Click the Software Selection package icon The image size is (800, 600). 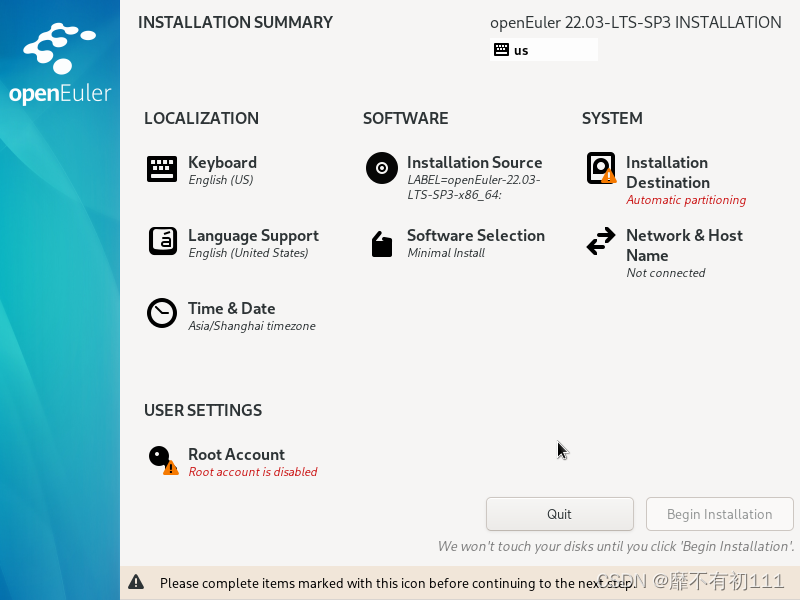pos(382,244)
